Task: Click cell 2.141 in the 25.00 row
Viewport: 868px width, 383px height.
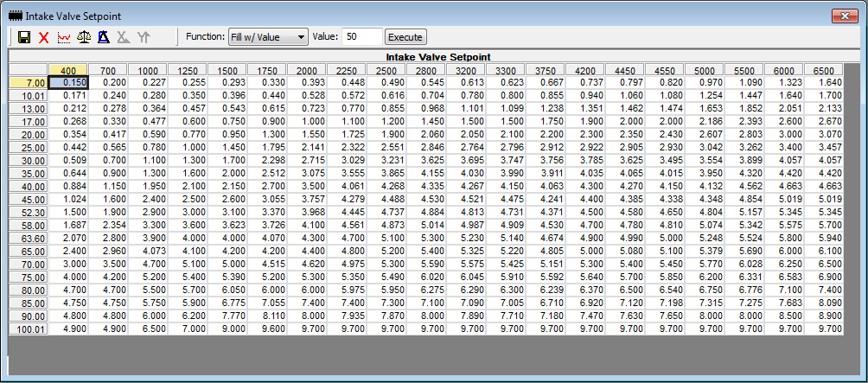Action: [x=307, y=148]
